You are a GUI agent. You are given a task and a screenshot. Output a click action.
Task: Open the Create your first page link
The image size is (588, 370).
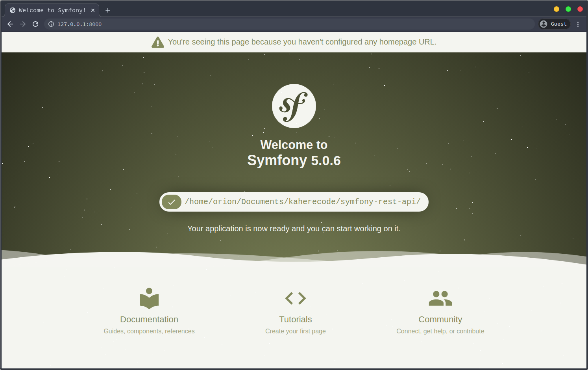pyautogui.click(x=295, y=331)
